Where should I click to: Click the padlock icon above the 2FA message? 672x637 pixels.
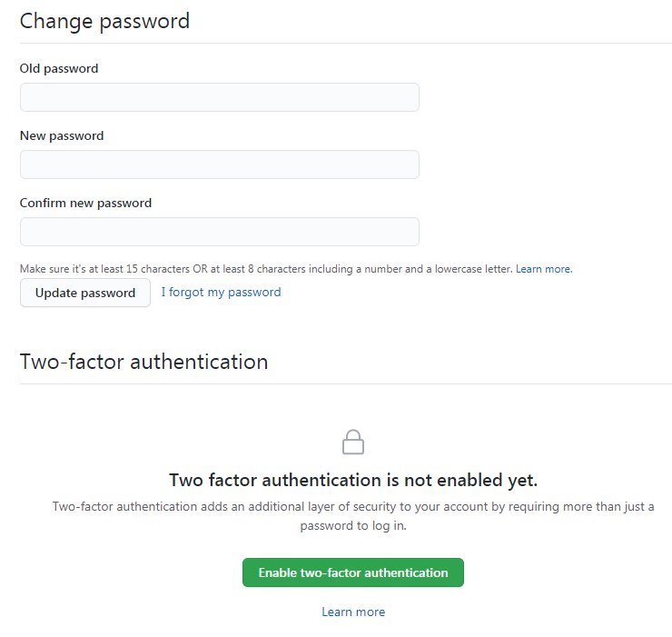click(352, 442)
